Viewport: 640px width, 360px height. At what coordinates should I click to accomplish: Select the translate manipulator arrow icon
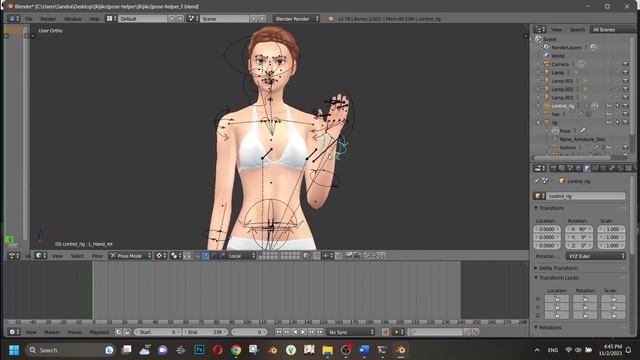205,256
